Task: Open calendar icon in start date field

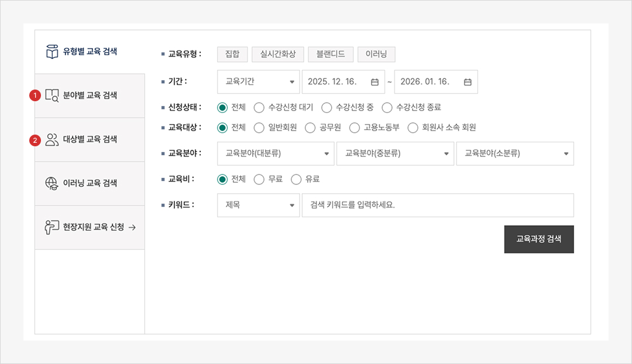Action: (x=375, y=82)
